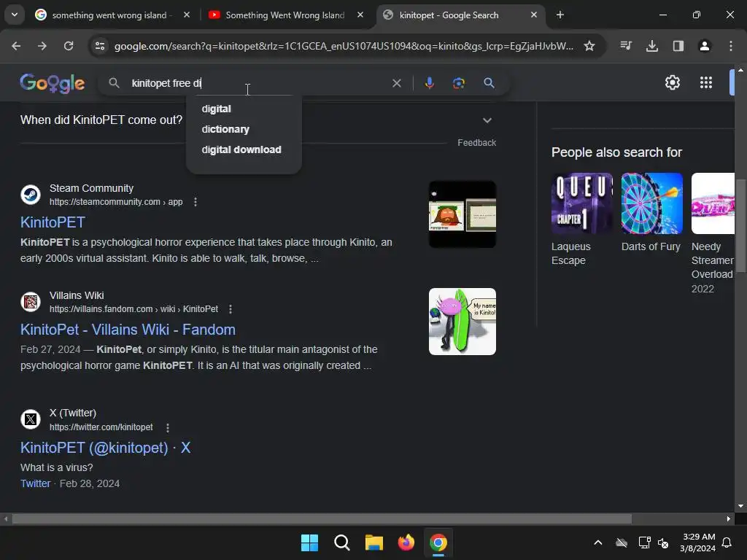
Task: Clear the search box with X
Action: [396, 83]
